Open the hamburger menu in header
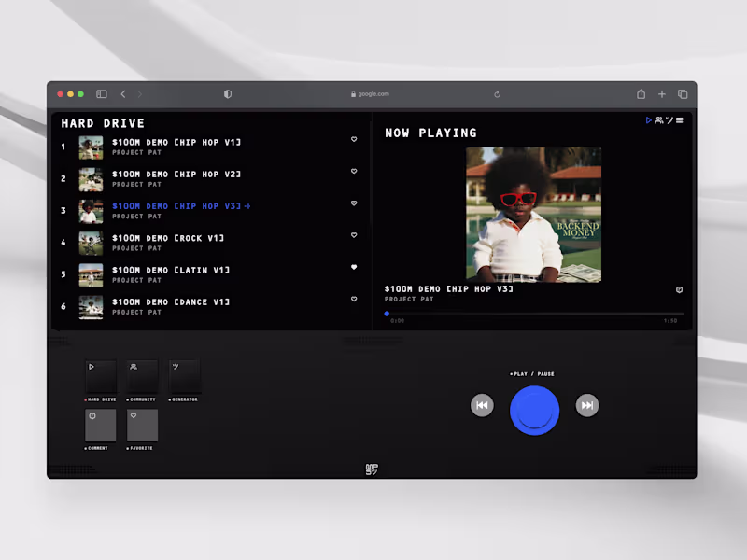Image resolution: width=747 pixels, height=560 pixels. coord(680,120)
